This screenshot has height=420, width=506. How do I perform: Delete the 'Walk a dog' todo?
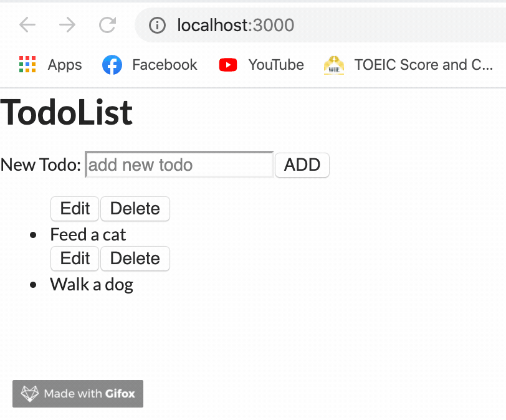click(135, 259)
